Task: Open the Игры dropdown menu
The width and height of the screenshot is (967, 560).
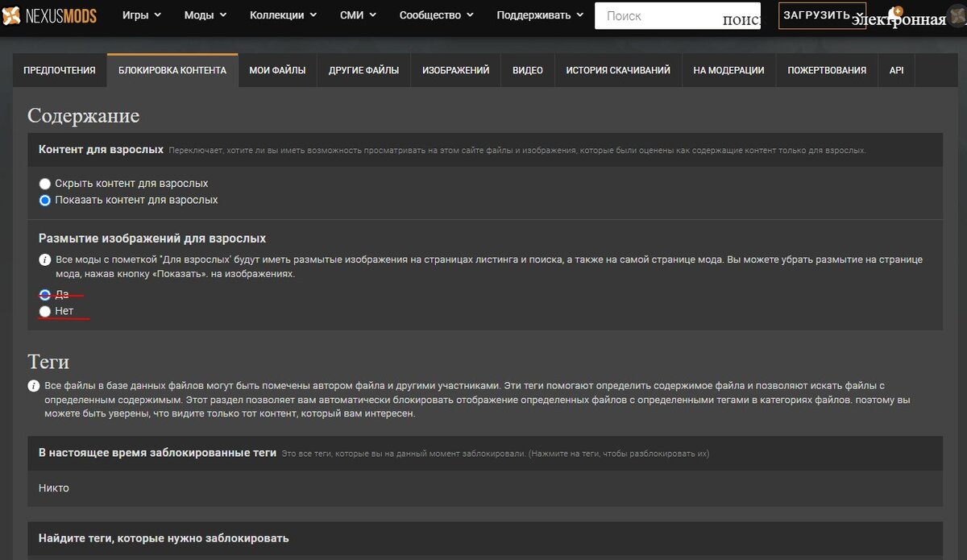Action: point(142,15)
